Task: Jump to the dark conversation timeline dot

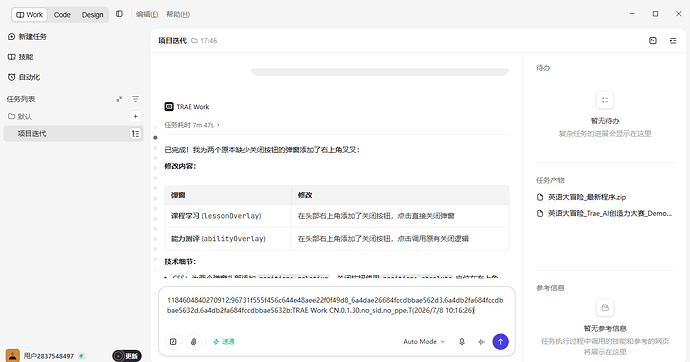Action: pos(155,138)
